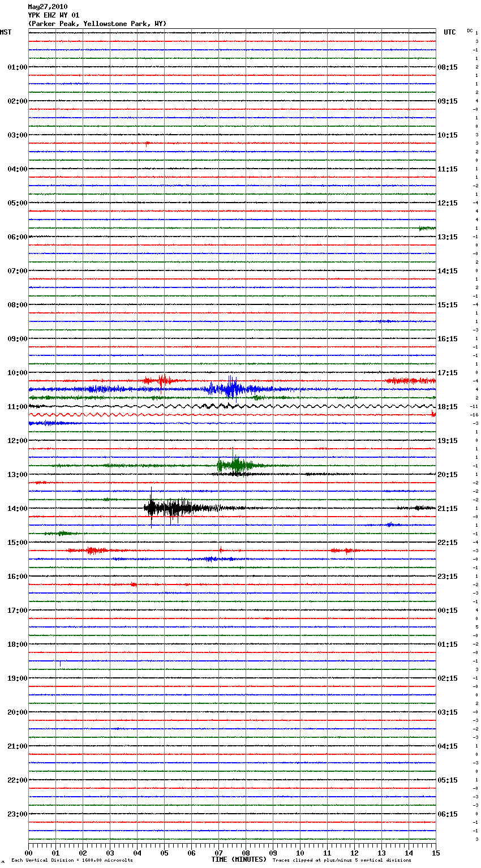Select the 08:00 MST hour label
Image resolution: width=481 pixels, height=868 pixels.
[17, 305]
